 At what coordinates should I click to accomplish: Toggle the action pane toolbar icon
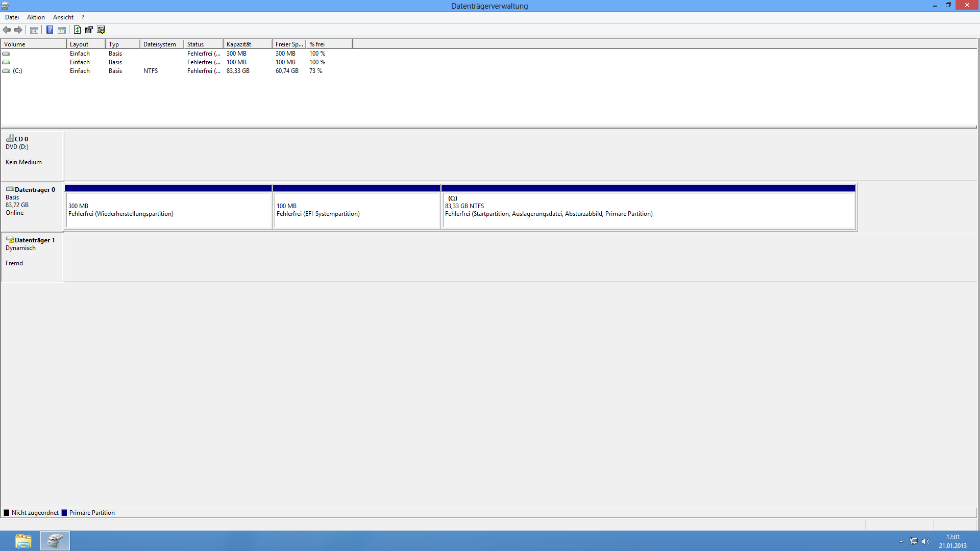62,30
